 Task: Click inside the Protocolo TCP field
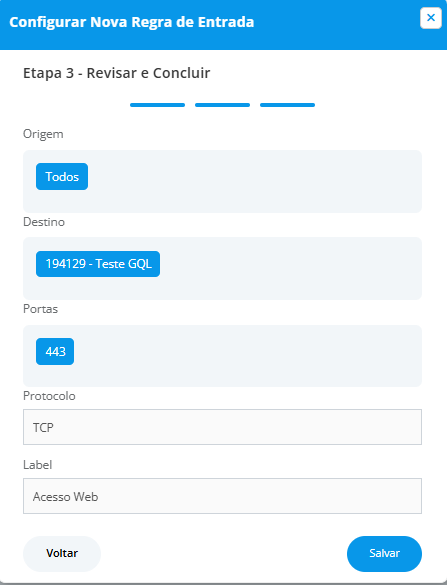[x=222, y=427]
